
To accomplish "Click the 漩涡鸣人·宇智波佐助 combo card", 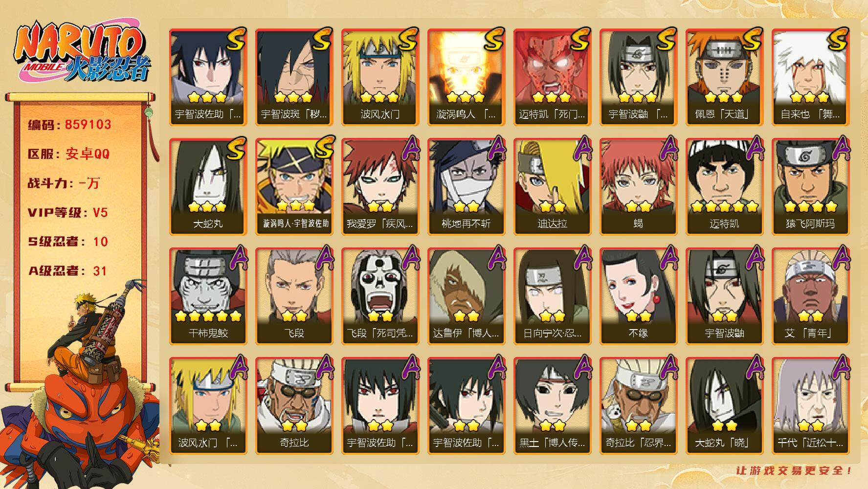I will [x=294, y=186].
